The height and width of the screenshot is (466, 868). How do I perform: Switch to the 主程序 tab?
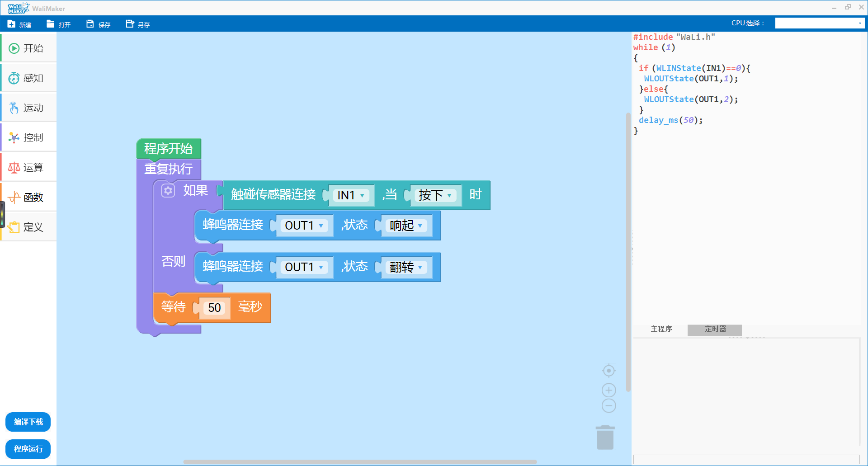pos(661,329)
